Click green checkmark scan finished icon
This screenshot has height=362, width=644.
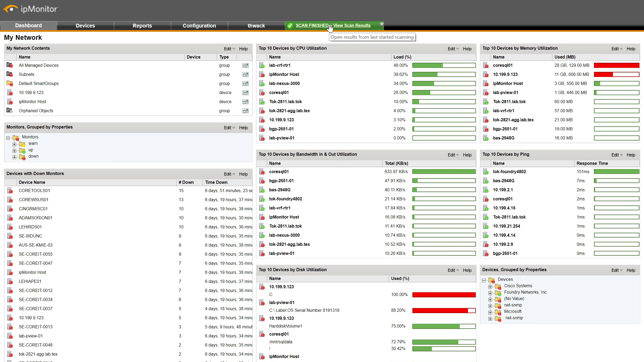click(290, 26)
